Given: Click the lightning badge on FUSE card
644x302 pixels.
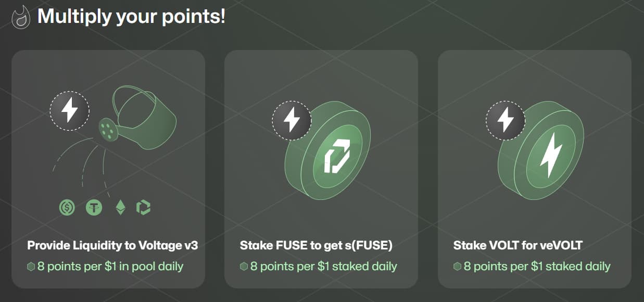Looking at the screenshot, I should (x=292, y=120).
